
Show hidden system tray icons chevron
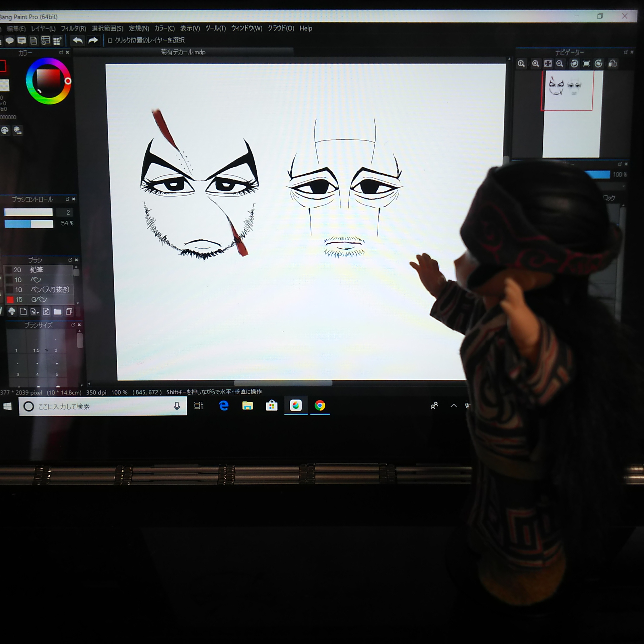pos(453,406)
